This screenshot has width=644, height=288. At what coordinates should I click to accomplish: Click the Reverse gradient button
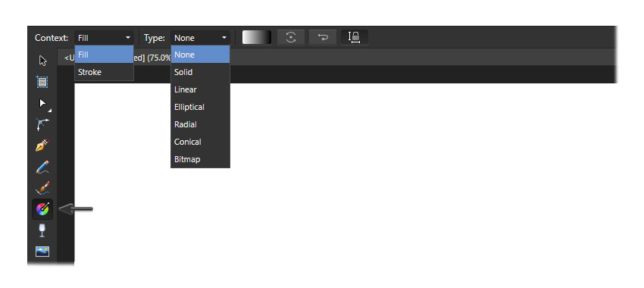323,37
